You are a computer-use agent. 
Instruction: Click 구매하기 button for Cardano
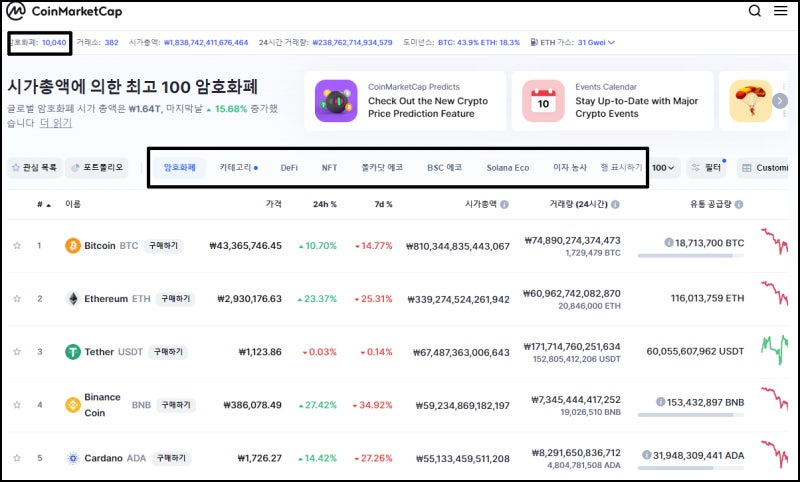(x=171, y=458)
